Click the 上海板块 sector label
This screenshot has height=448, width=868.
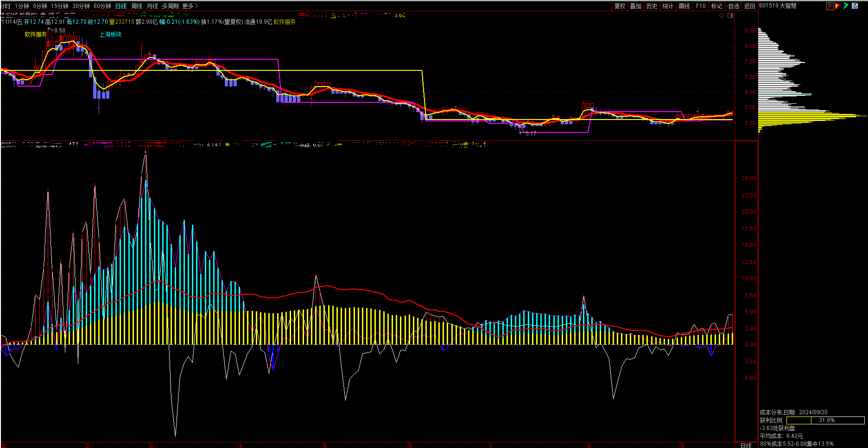(110, 34)
